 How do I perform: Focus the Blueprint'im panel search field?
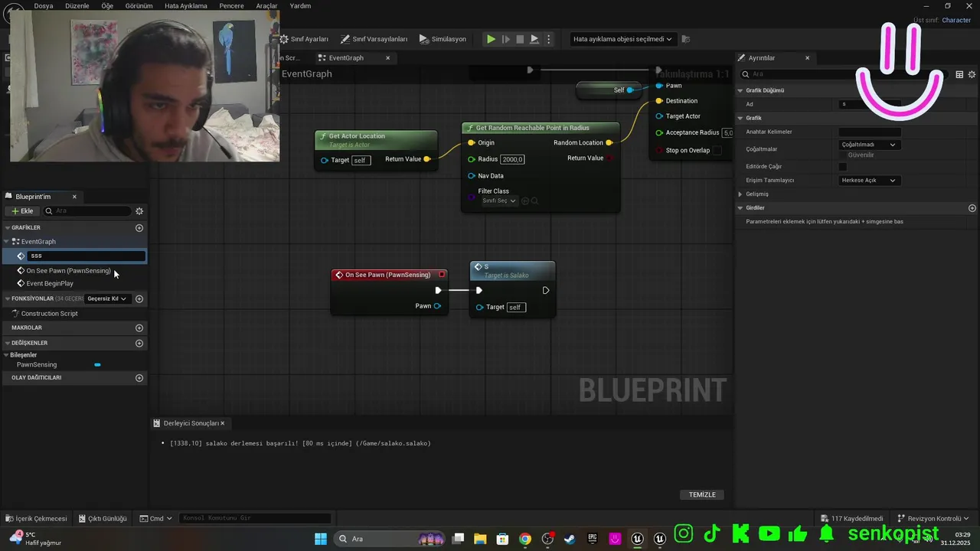tap(88, 211)
